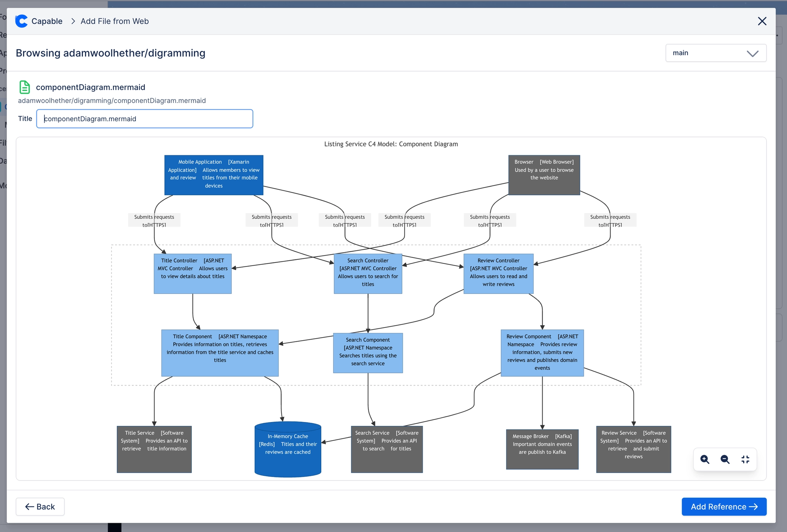Viewport: 787px width, 532px height.
Task: Click the Search Controller node
Action: (x=368, y=274)
